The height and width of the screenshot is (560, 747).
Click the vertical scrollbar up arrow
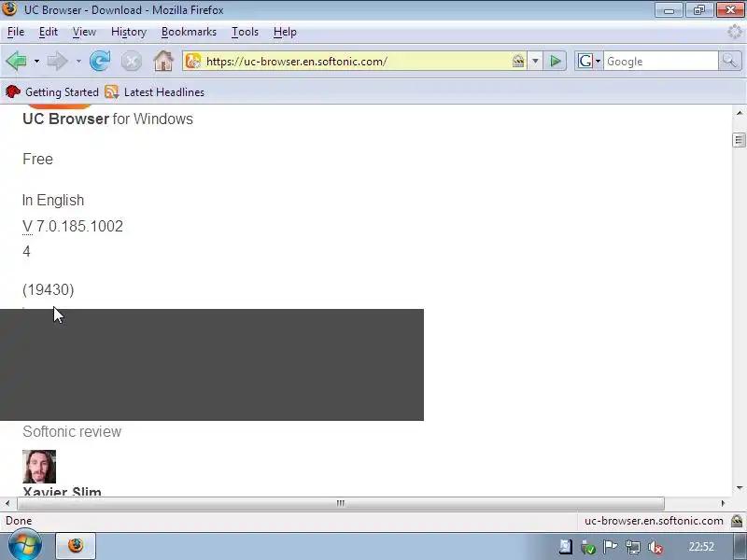pyautogui.click(x=740, y=113)
